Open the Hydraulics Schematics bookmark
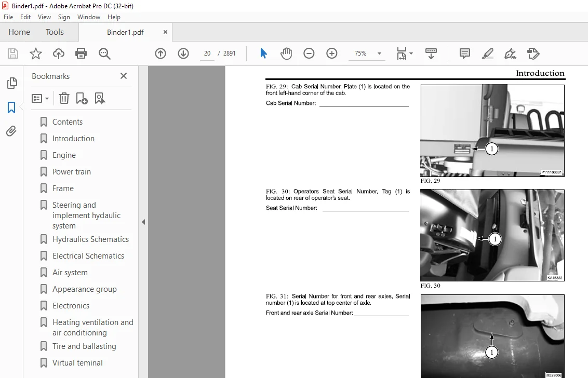The height and width of the screenshot is (378, 588). click(x=90, y=239)
